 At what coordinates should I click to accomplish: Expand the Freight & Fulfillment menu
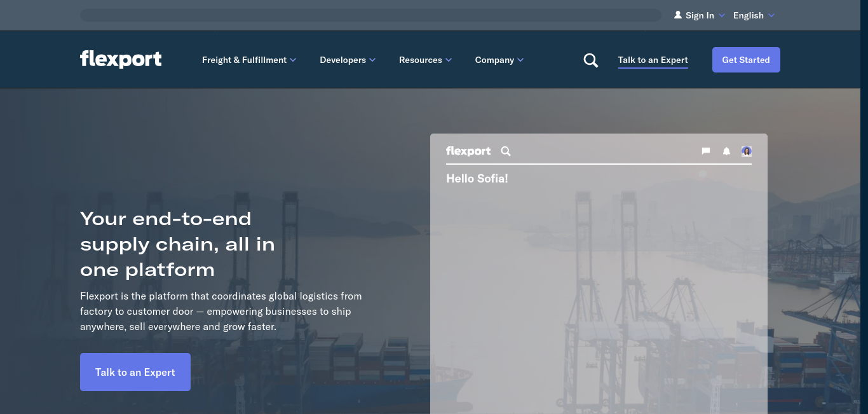point(249,60)
